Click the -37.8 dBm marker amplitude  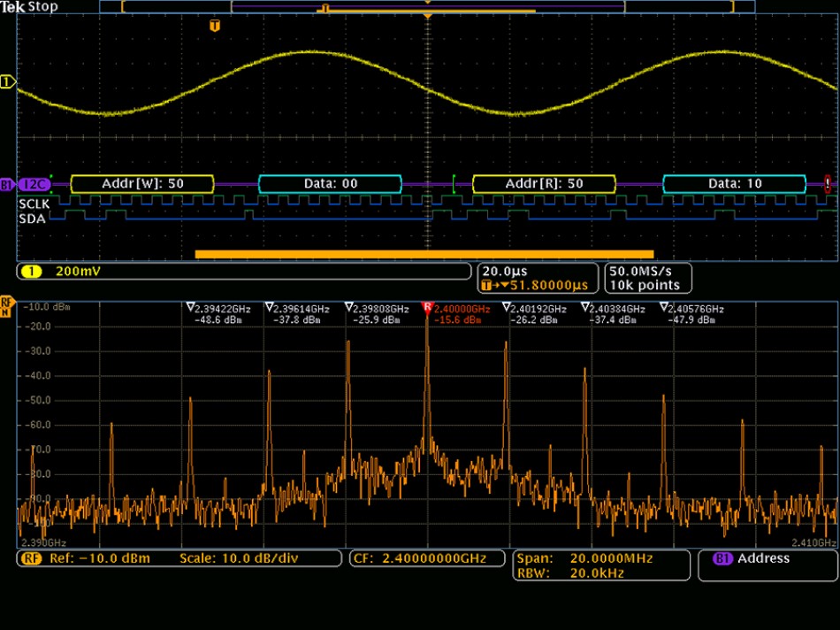click(x=297, y=320)
